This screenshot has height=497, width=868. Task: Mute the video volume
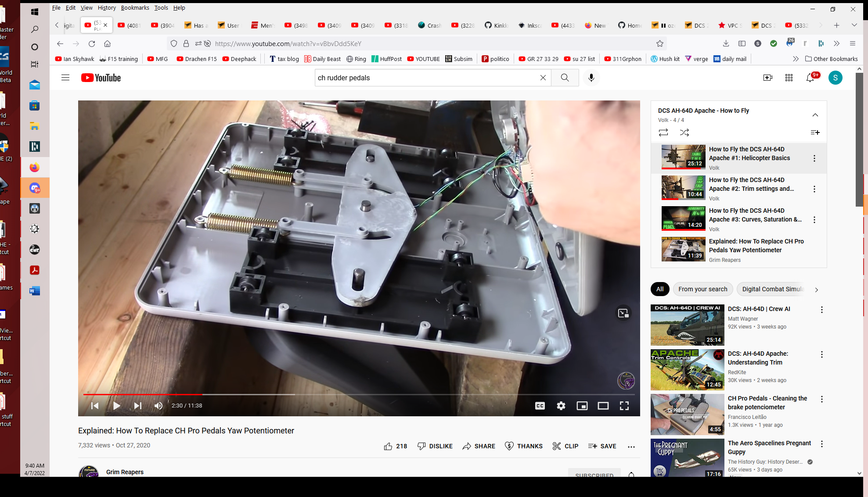click(158, 406)
